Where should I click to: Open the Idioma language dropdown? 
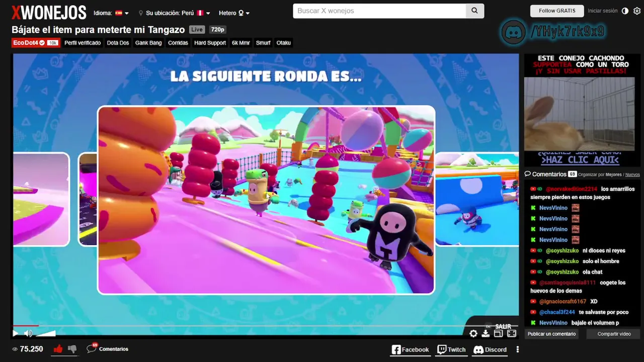[111, 13]
